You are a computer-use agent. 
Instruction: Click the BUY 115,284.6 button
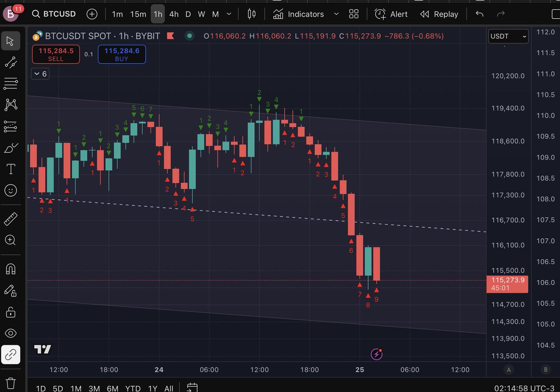coord(122,55)
